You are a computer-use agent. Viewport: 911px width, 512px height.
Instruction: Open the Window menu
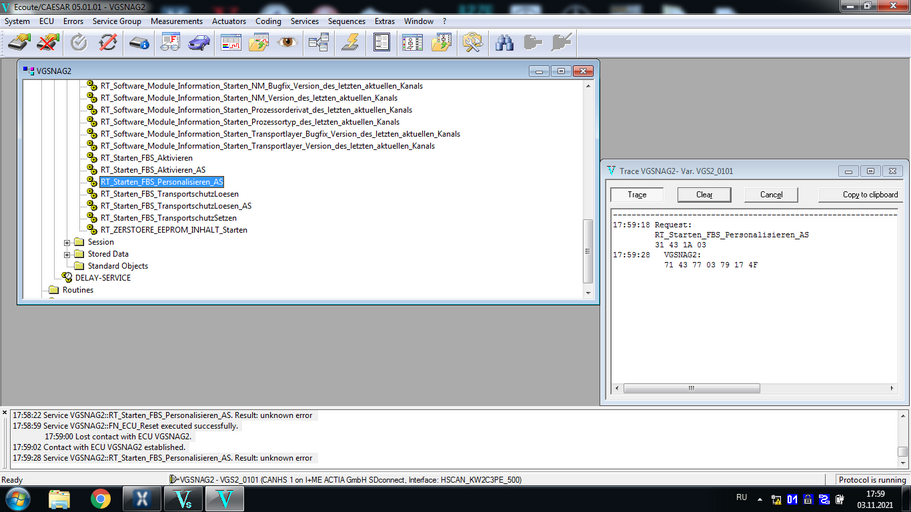pyautogui.click(x=419, y=21)
